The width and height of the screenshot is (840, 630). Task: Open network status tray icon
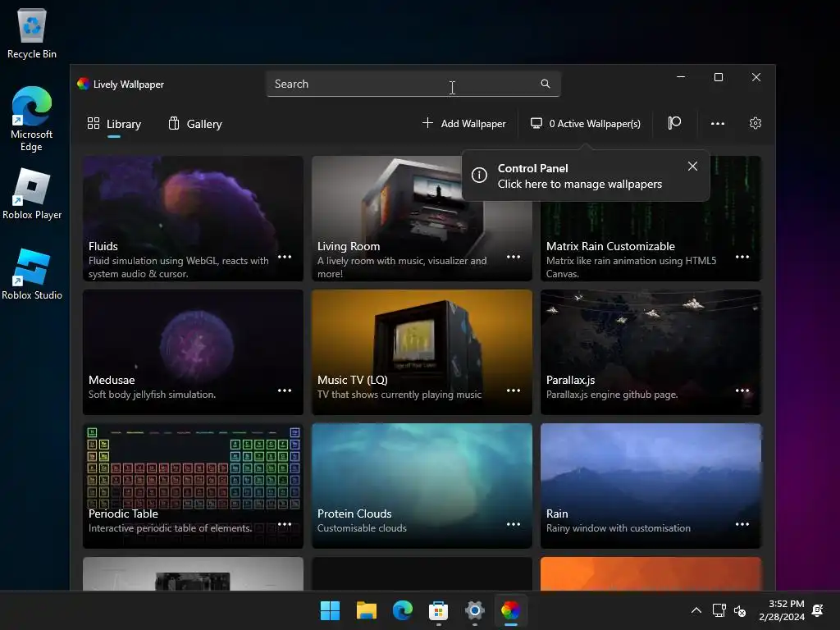[719, 610]
